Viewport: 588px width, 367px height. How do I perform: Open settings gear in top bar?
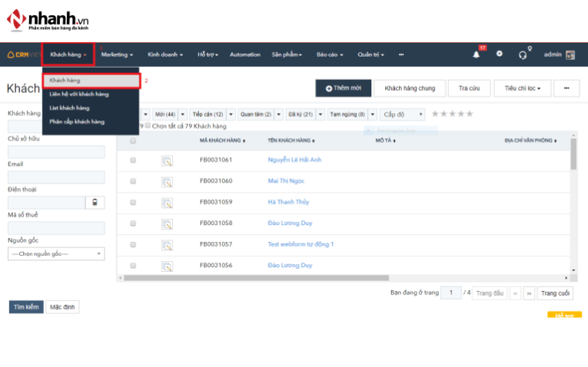499,55
